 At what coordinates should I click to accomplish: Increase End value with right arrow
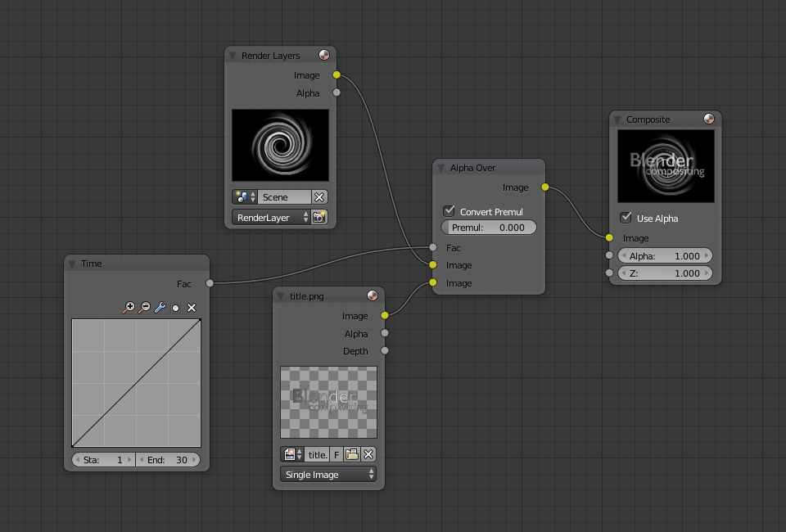(x=194, y=460)
